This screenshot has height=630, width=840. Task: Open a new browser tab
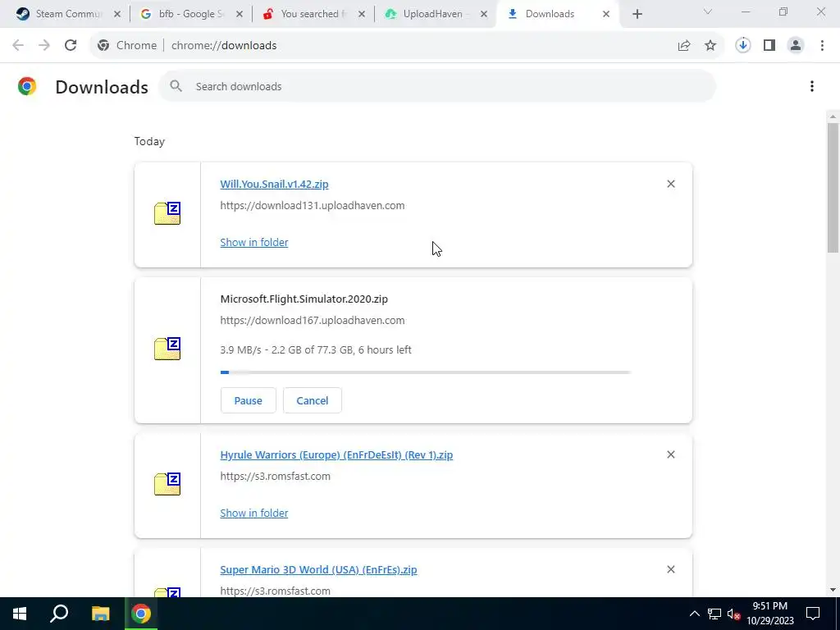[x=637, y=15]
